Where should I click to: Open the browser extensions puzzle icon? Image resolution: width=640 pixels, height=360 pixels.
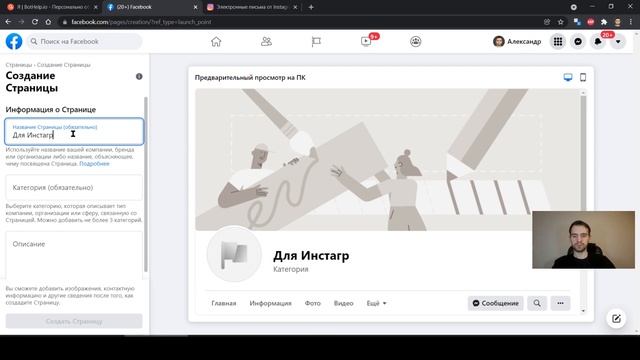604,22
